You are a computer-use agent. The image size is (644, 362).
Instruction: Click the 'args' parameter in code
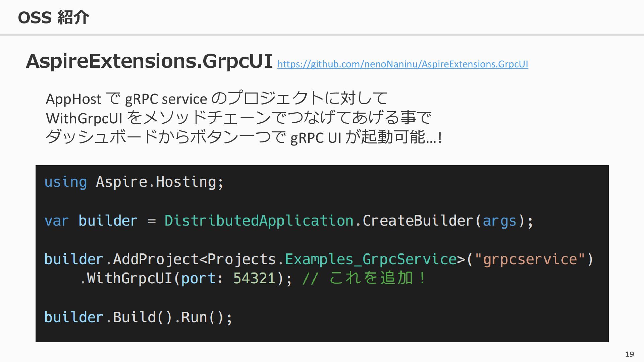click(x=499, y=221)
